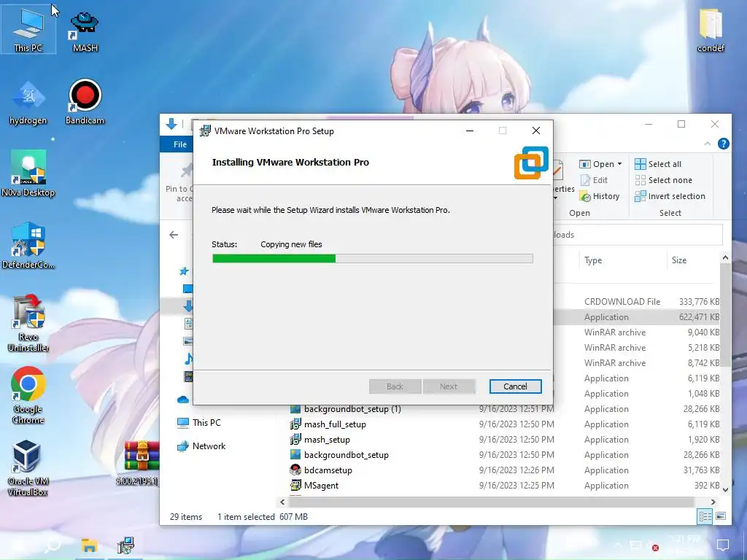Click 9/16/2023 12:26 PM date cell
The image size is (747, 560).
pos(516,470)
